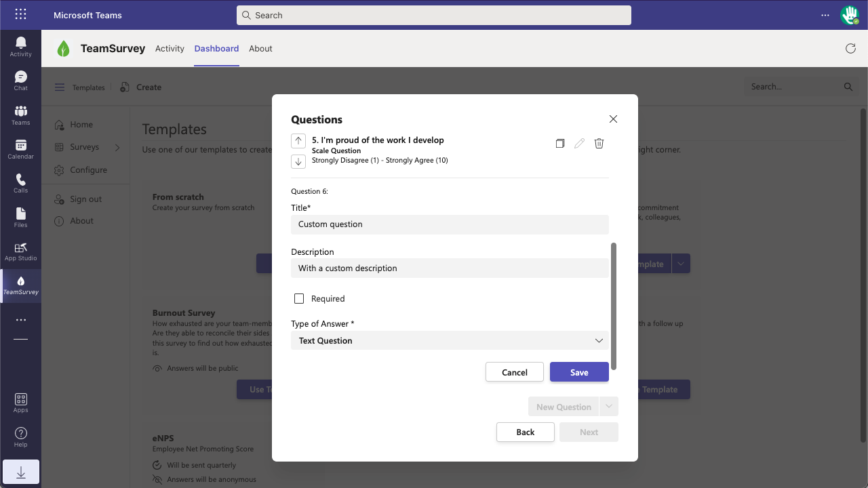The image size is (868, 488).
Task: Open the Calendar app in sidebar
Action: click(20, 149)
